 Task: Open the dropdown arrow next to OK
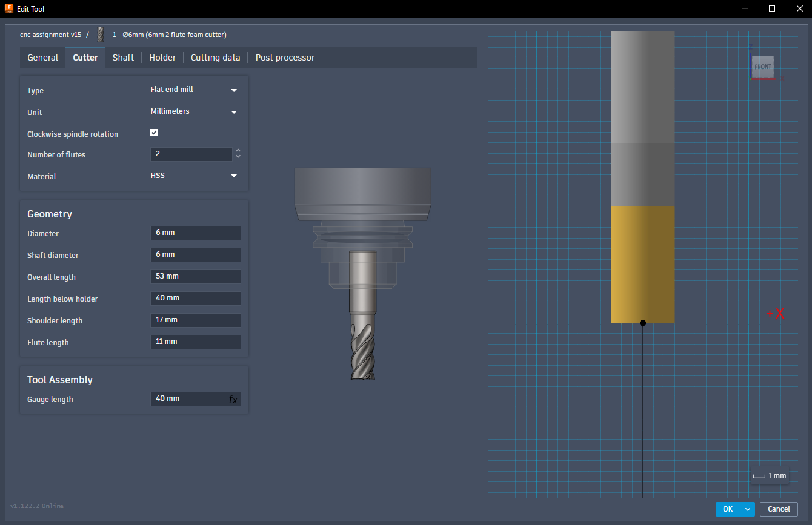tap(748, 509)
